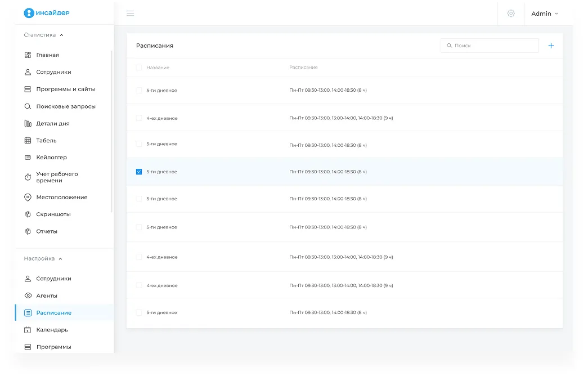Click the Инсайдер logo link
588x381 pixels.
[x=47, y=13]
